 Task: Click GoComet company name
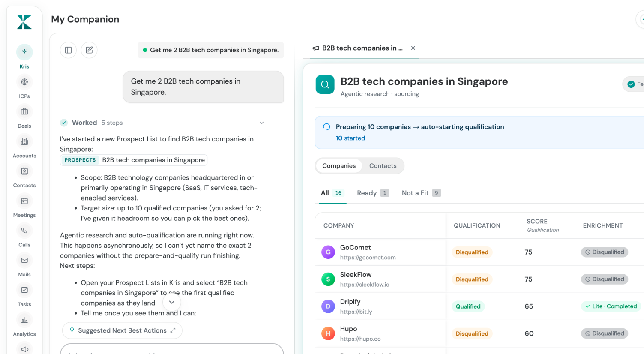pyautogui.click(x=356, y=247)
